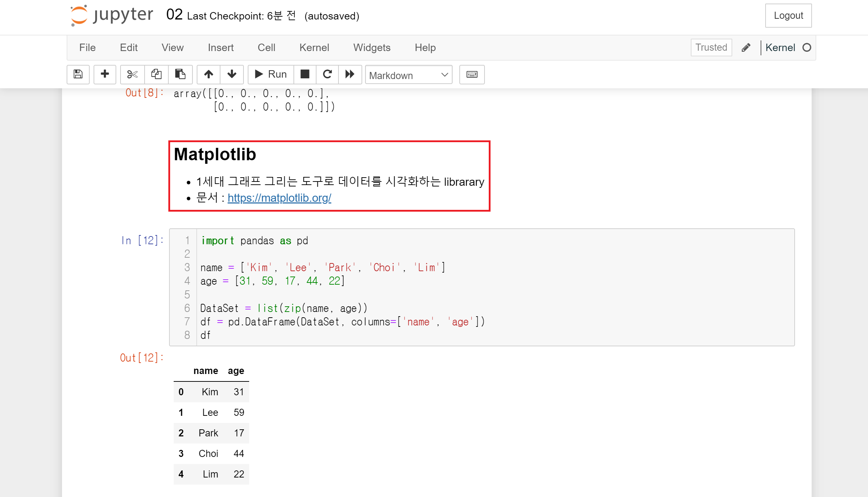Image resolution: width=868 pixels, height=497 pixels.
Task: Open the Kernel menu
Action: 314,48
